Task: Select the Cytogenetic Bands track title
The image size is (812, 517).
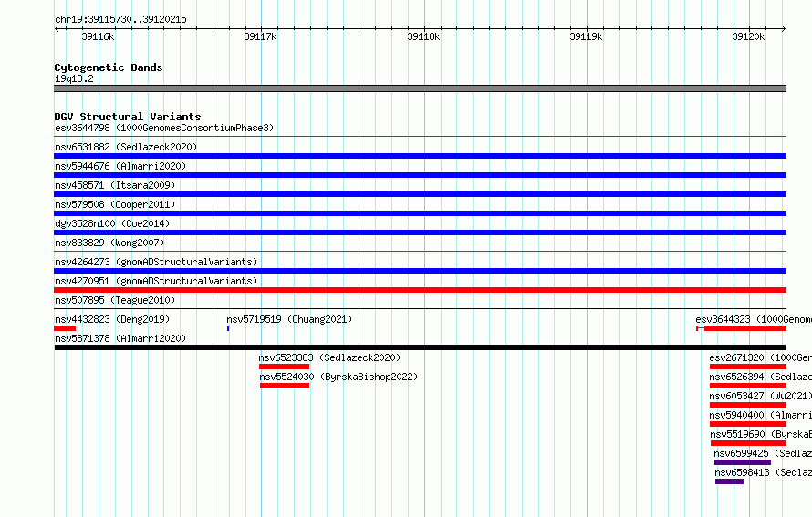Action: (109, 67)
